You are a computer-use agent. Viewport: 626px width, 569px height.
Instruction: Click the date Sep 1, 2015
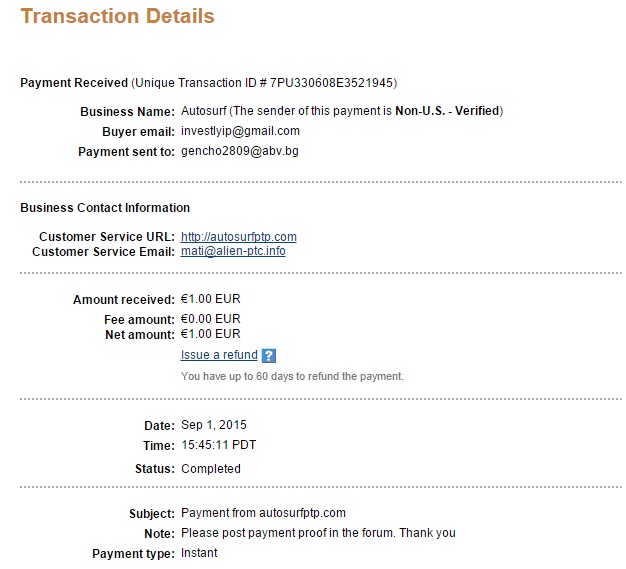tap(214, 425)
